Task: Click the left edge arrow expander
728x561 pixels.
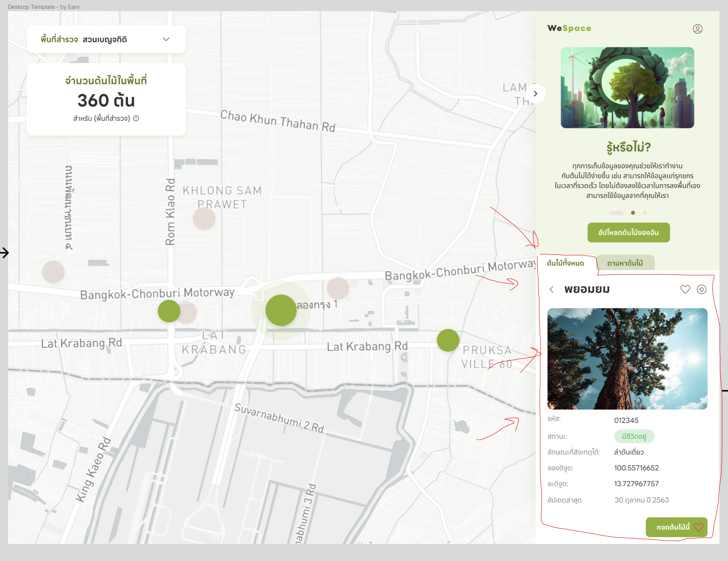Action: point(5,253)
